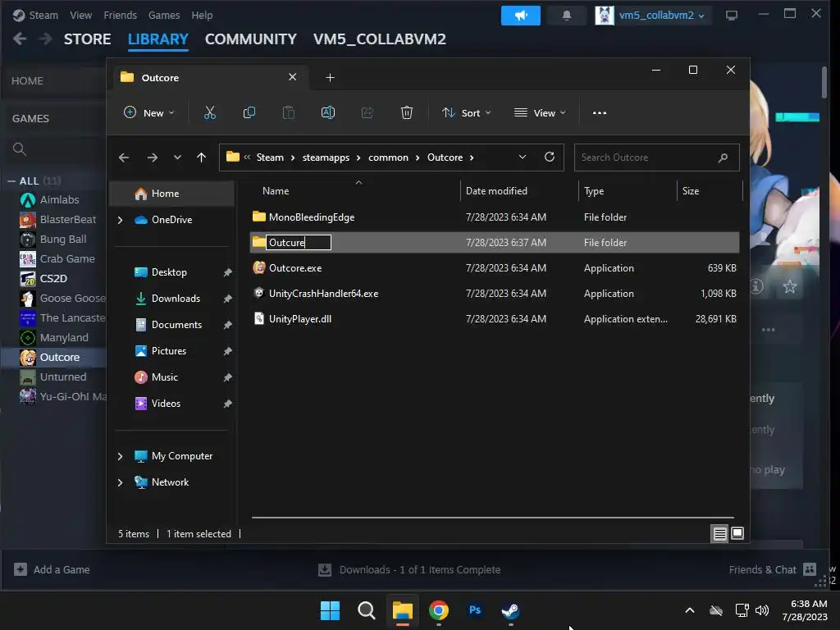Click the Rename icon in Explorer toolbar
Viewport: 840px width, 630px height.
click(328, 112)
